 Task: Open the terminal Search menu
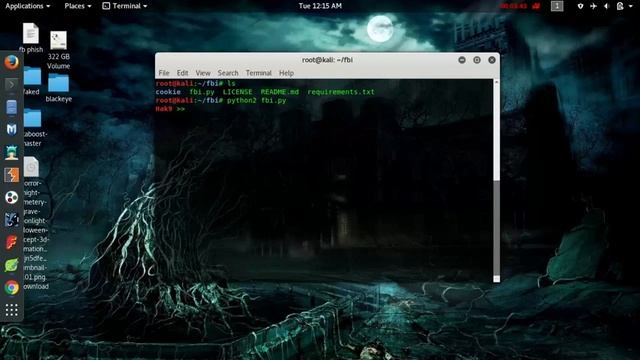click(228, 73)
